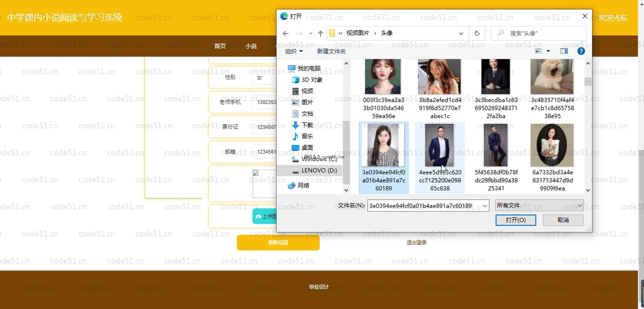644x309 pixels.
Task: Open the 组织 organize dropdown menu
Action: pos(293,51)
